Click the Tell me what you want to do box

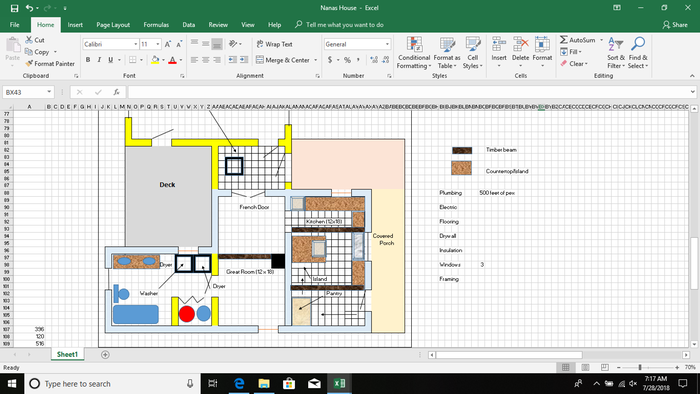pyautogui.click(x=339, y=25)
